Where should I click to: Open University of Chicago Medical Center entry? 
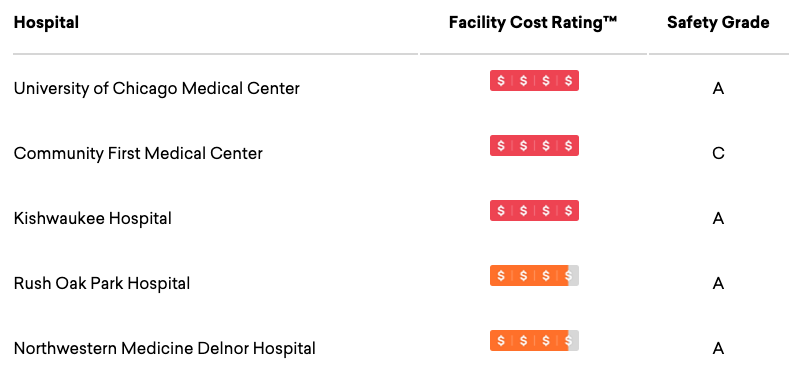pos(157,89)
